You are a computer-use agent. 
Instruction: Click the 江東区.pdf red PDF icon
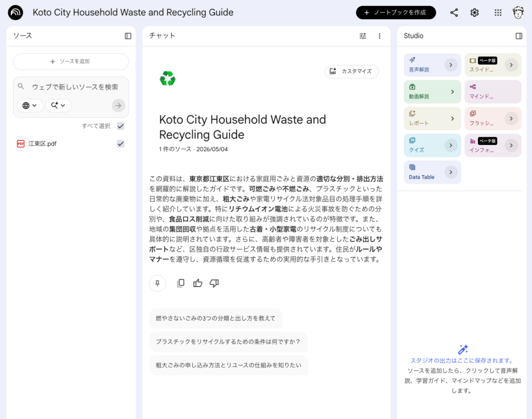pos(21,143)
